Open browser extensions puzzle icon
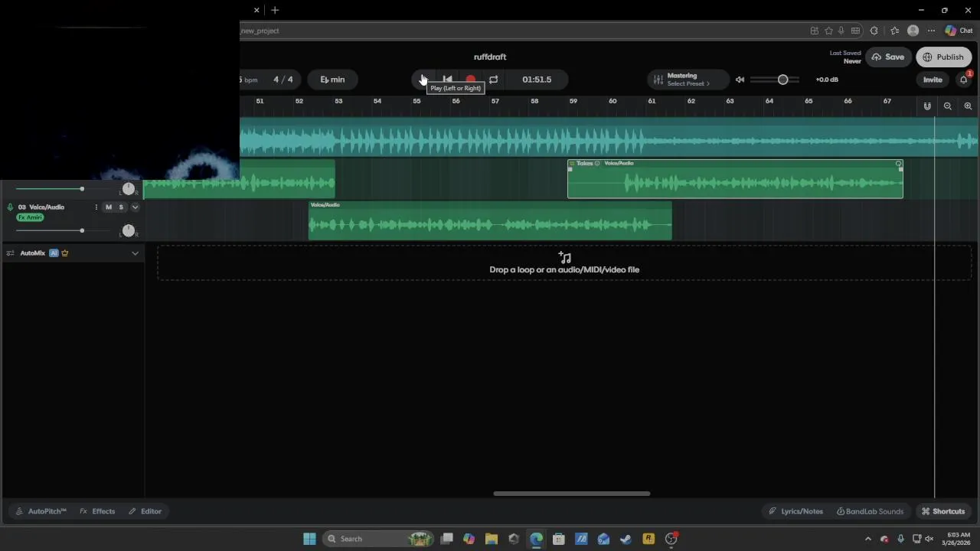The width and height of the screenshot is (980, 551). pyautogui.click(x=874, y=31)
